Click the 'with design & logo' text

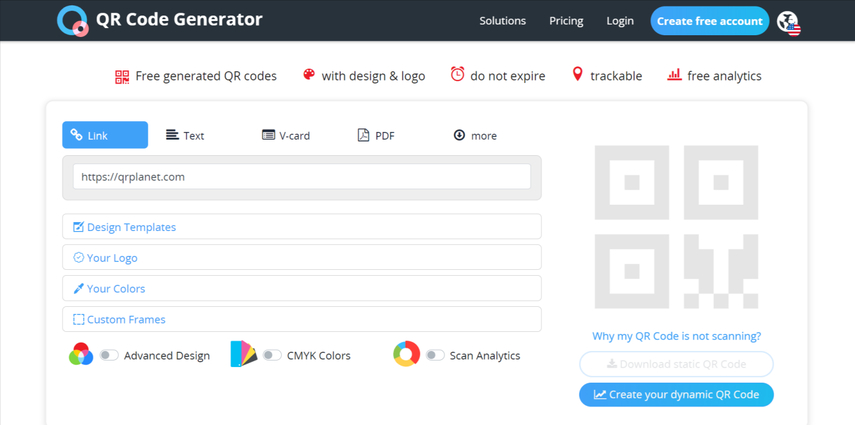pos(374,76)
